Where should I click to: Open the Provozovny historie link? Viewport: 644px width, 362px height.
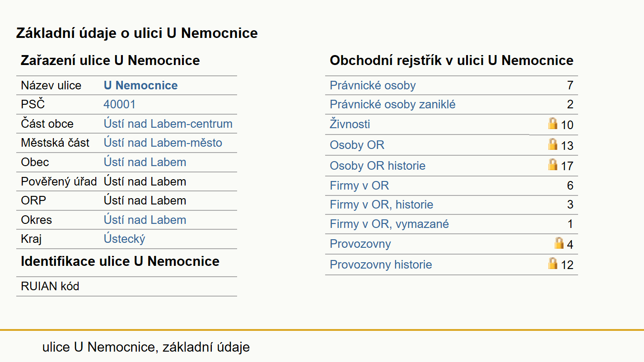coord(381,265)
